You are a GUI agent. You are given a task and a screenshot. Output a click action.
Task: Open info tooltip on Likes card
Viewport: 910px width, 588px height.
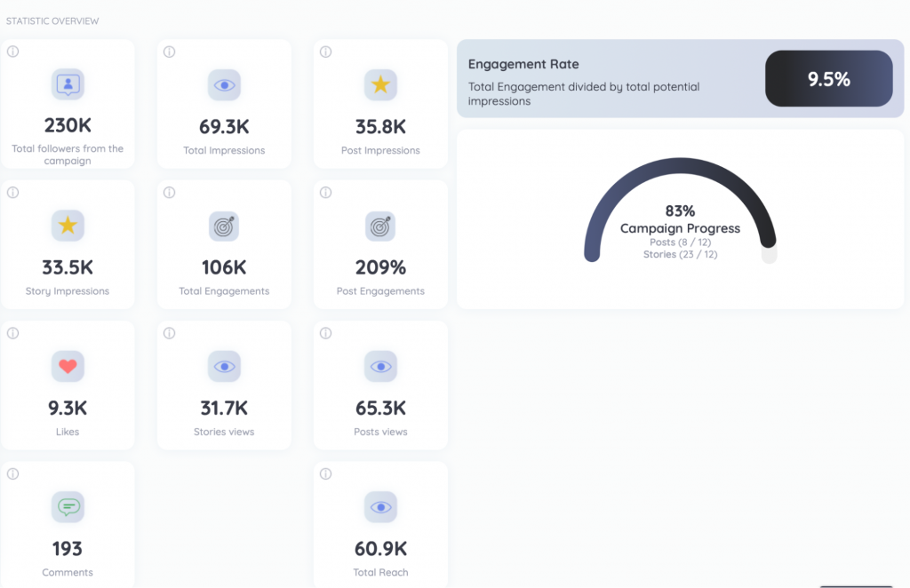13,333
